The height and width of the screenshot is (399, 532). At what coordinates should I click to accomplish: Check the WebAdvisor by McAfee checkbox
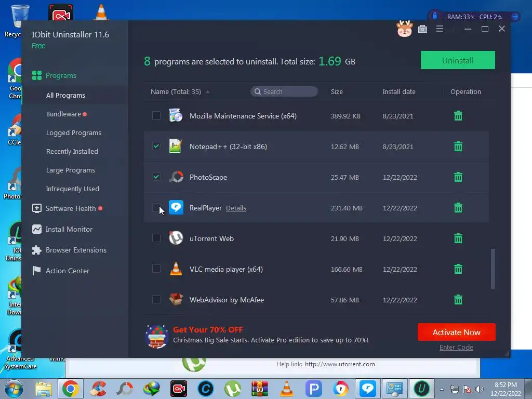coord(156,299)
